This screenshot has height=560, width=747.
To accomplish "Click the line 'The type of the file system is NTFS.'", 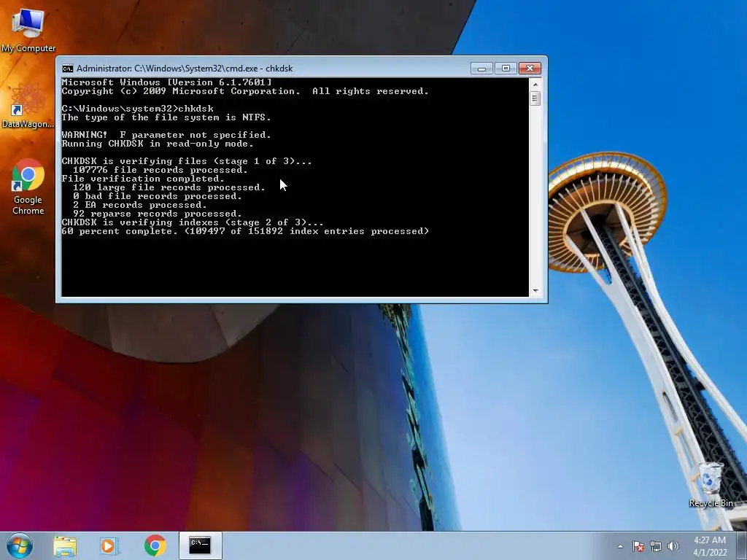I will [x=166, y=117].
